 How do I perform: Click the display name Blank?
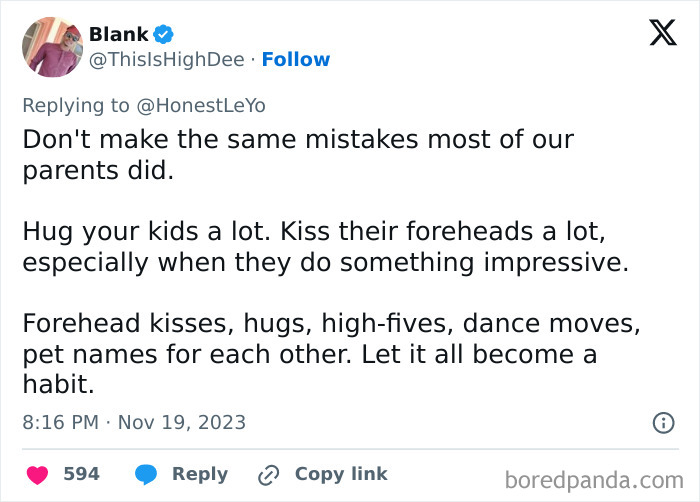click(x=118, y=34)
